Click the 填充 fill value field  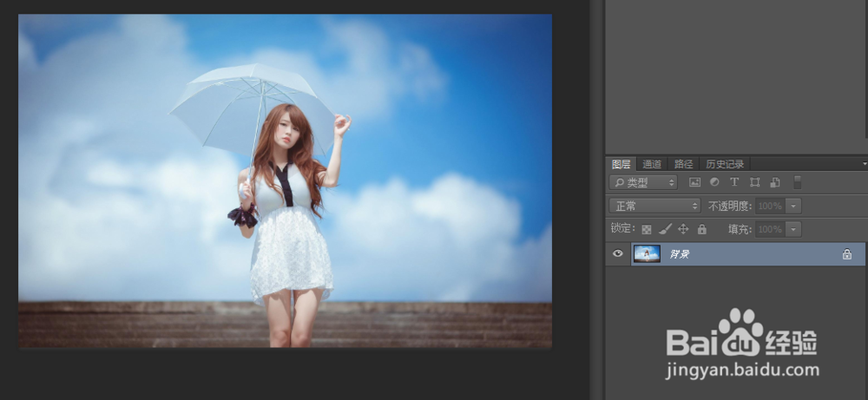click(x=770, y=229)
